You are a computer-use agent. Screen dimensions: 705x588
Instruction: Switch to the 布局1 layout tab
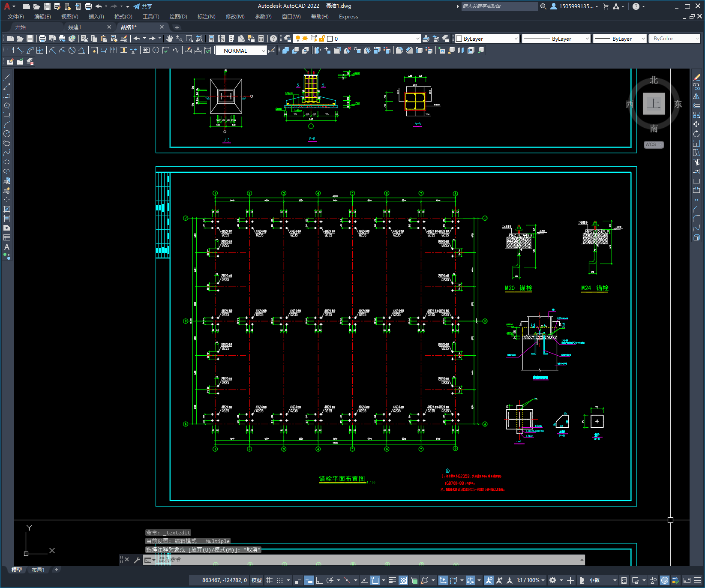pos(38,570)
